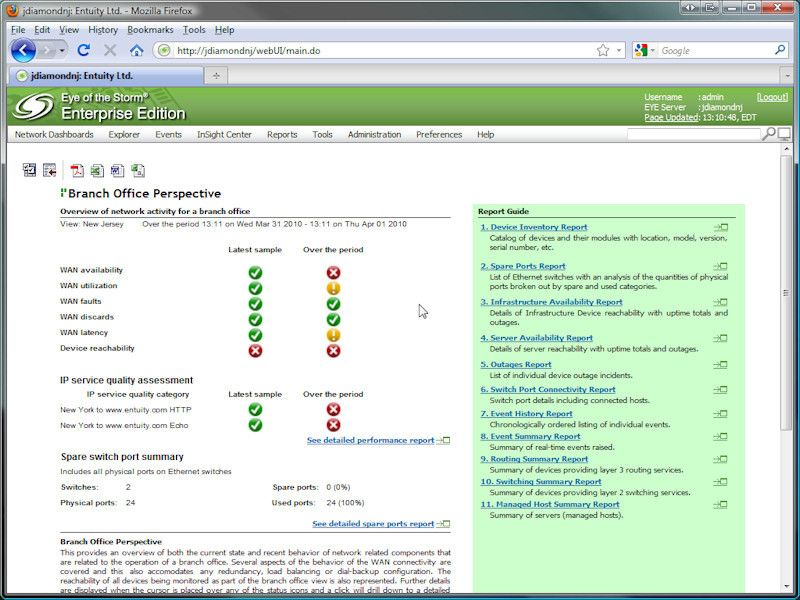This screenshot has height=600, width=800.
Task: Click the WAN availability latest sample green check
Action: [x=255, y=272]
